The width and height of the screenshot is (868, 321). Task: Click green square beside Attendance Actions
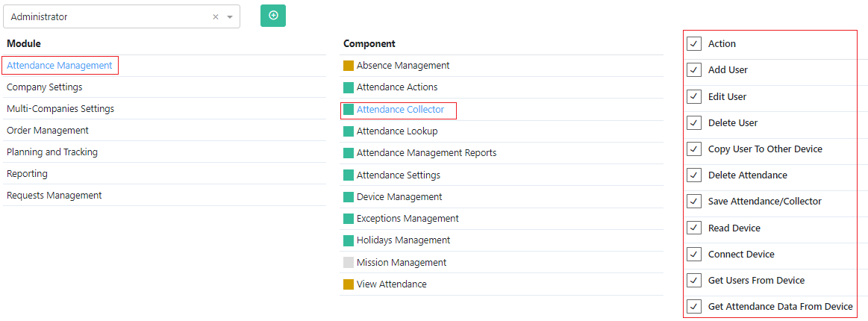(349, 87)
